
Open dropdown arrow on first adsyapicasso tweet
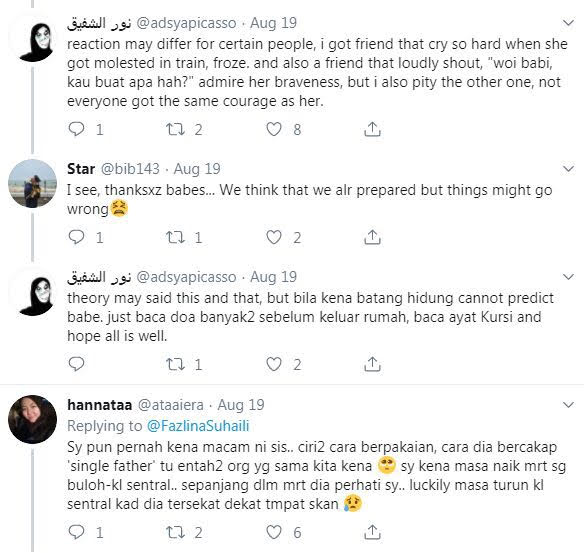pyautogui.click(x=568, y=23)
